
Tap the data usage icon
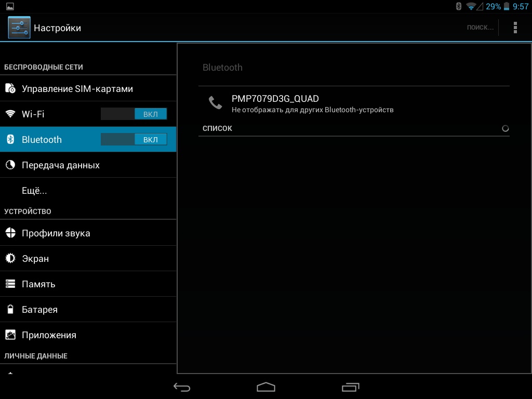10,165
